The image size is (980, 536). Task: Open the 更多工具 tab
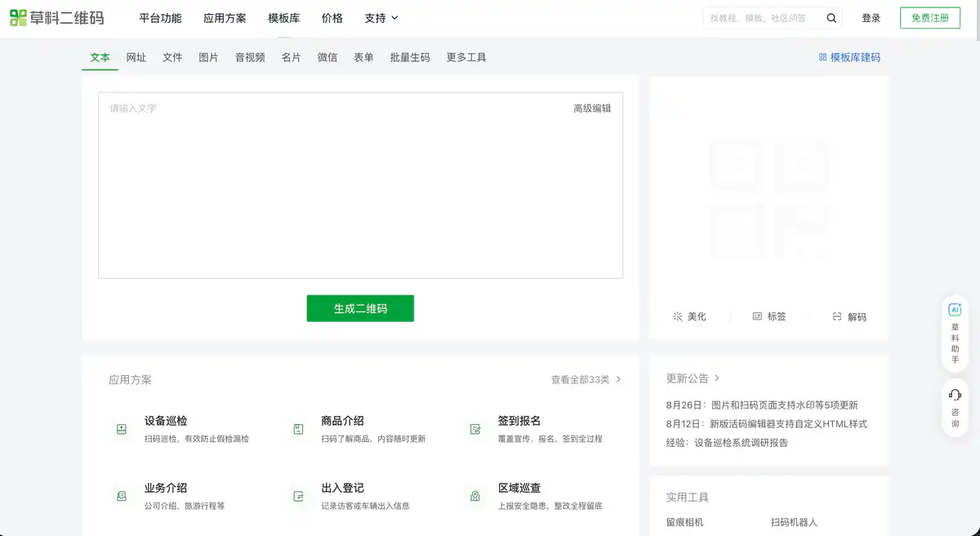click(x=466, y=57)
